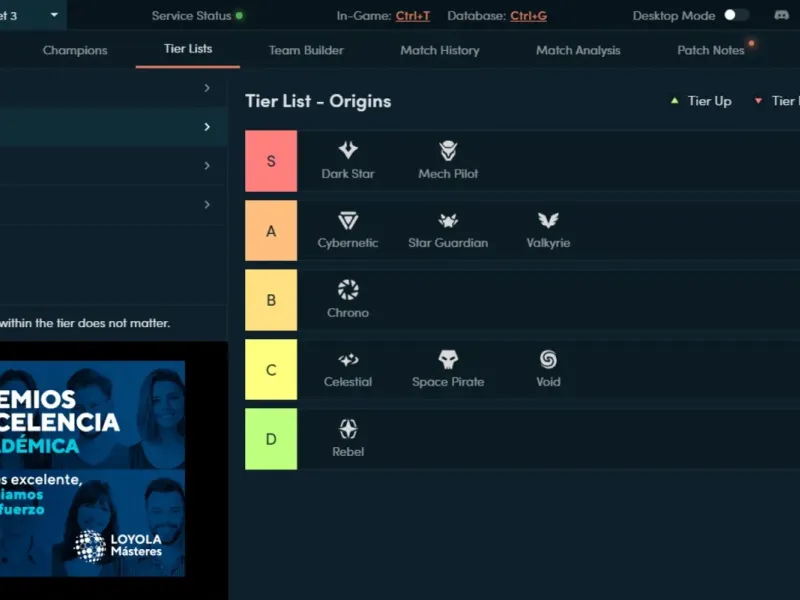Go to the Match Analysis tab
Image resolution: width=800 pixels, height=600 pixels.
tap(578, 51)
